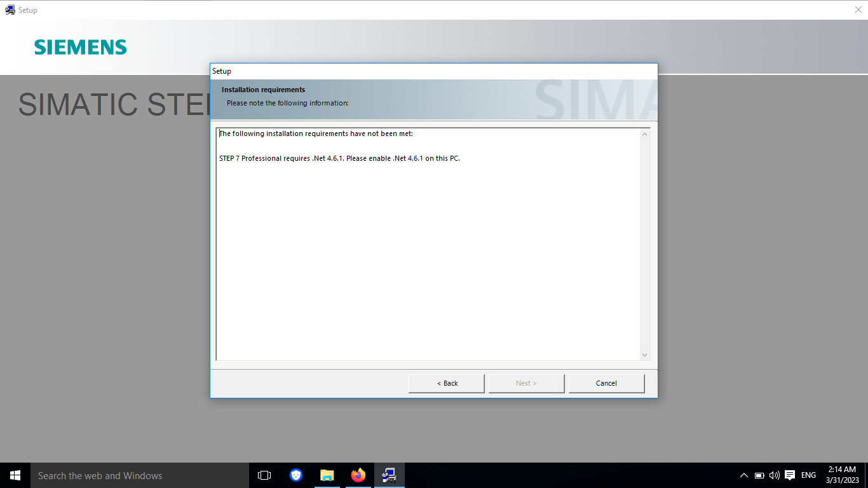Click the battery status tray icon
This screenshot has width=868, height=488.
point(759,475)
